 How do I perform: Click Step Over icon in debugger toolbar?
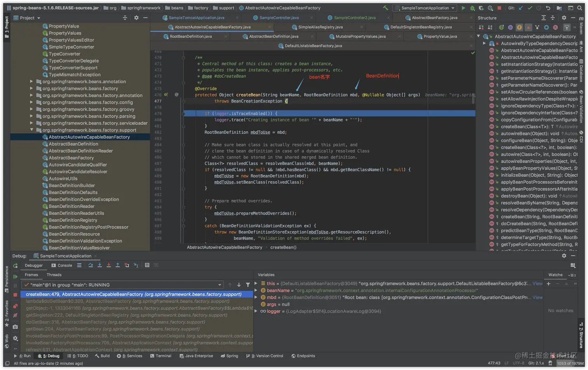pyautogui.click(x=91, y=265)
